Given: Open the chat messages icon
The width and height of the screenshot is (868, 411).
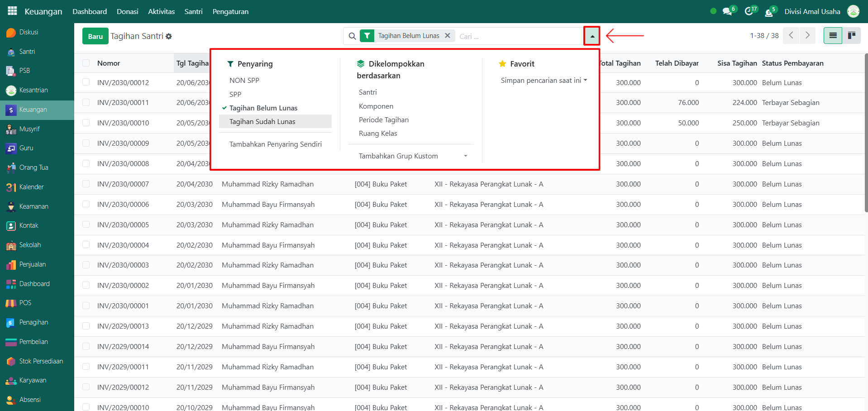Looking at the screenshot, I should tap(727, 11).
